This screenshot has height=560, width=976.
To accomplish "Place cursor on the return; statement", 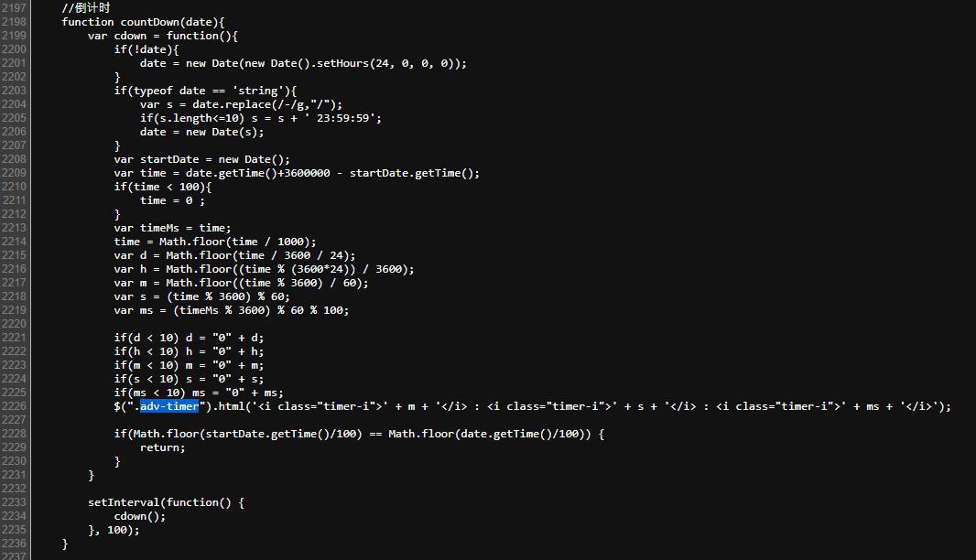I will (162, 447).
